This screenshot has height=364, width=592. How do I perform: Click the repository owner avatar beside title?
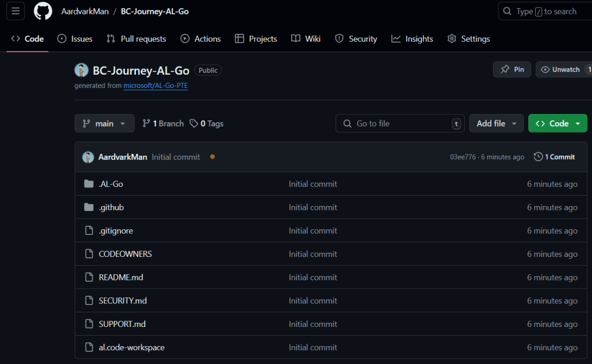82,70
